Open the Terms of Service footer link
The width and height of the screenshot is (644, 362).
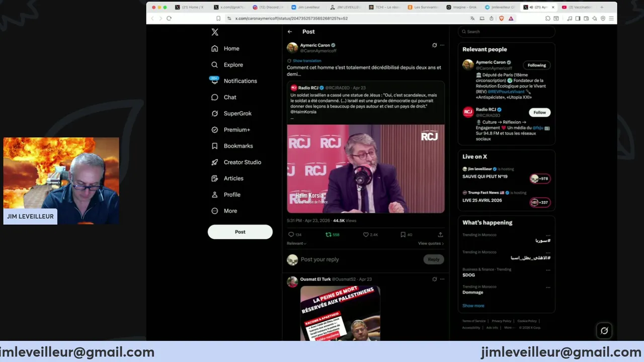tap(474, 321)
